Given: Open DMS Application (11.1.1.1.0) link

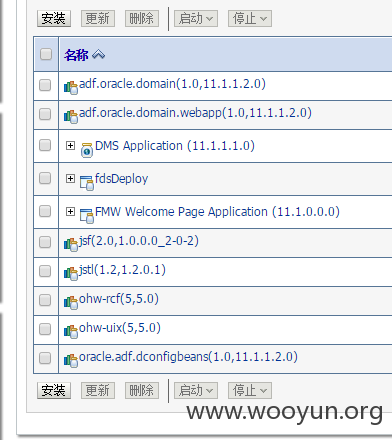Looking at the screenshot, I should pyautogui.click(x=175, y=146).
